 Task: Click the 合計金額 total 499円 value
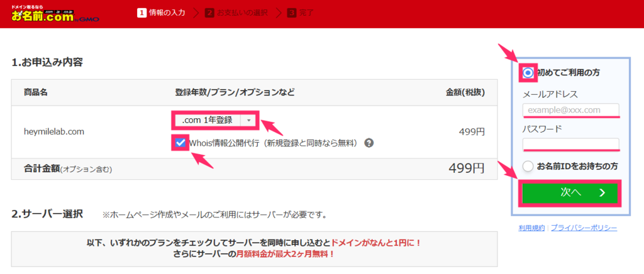[467, 168]
